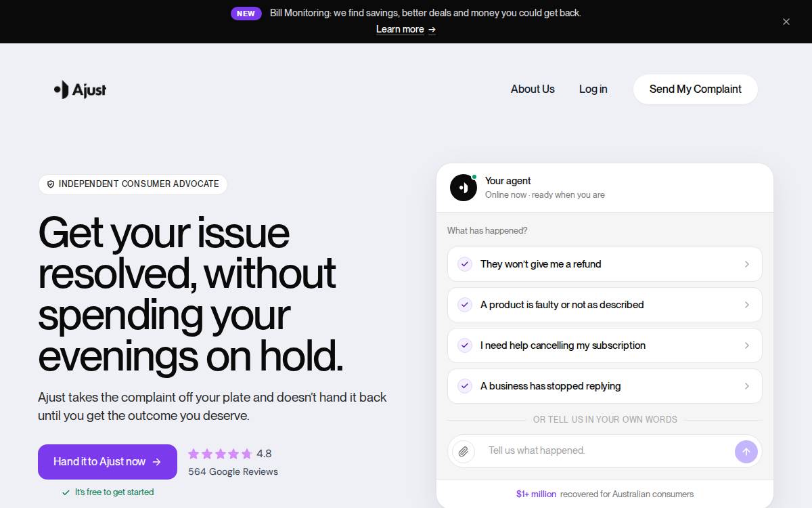Image resolution: width=812 pixels, height=508 pixels.
Task: Select "They won't give me a refund" option
Action: click(x=605, y=264)
